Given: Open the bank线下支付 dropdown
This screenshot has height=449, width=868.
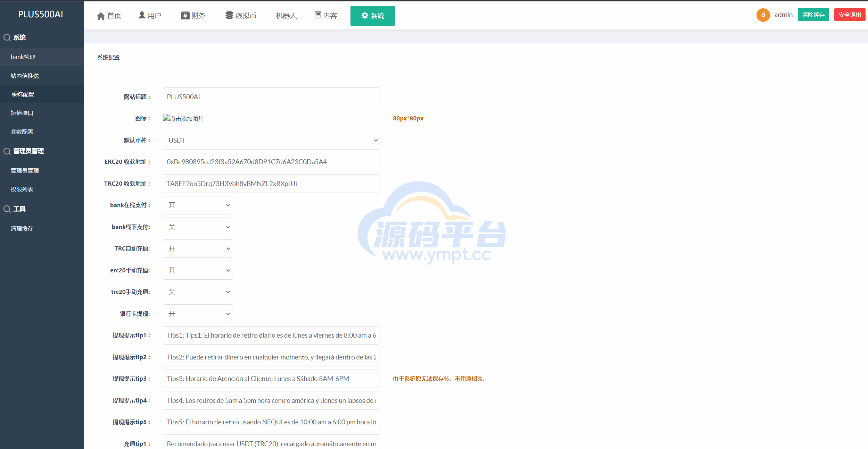Looking at the screenshot, I should [x=198, y=227].
